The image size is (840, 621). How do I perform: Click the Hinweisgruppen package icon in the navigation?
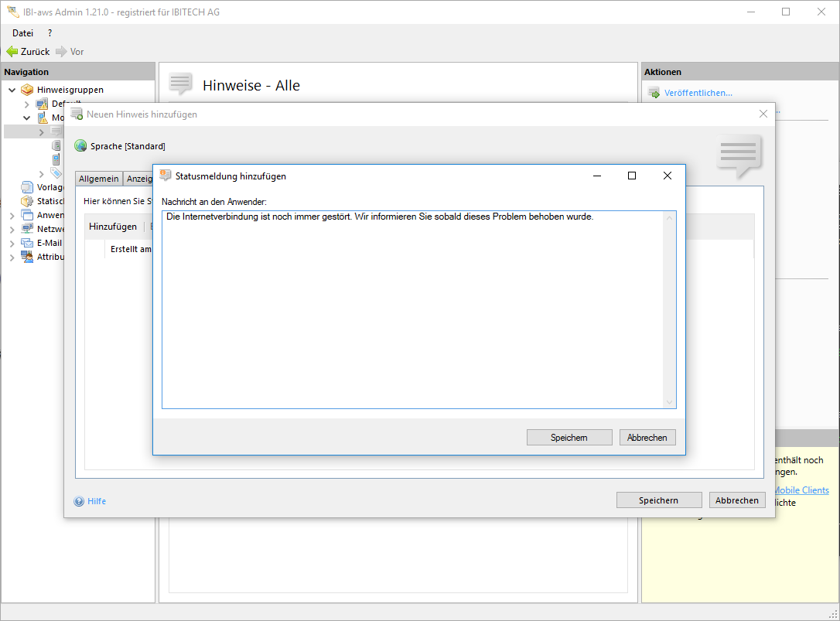tap(28, 90)
